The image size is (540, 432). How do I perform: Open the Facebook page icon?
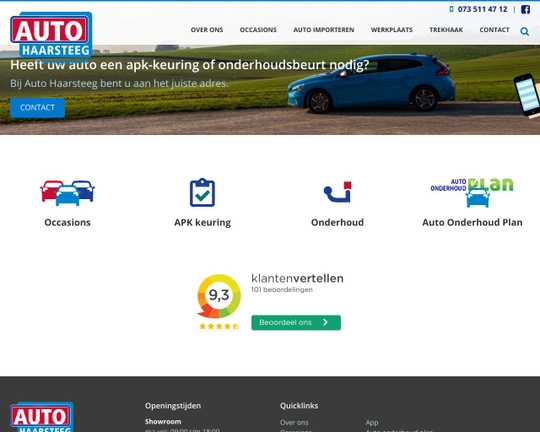525,9
